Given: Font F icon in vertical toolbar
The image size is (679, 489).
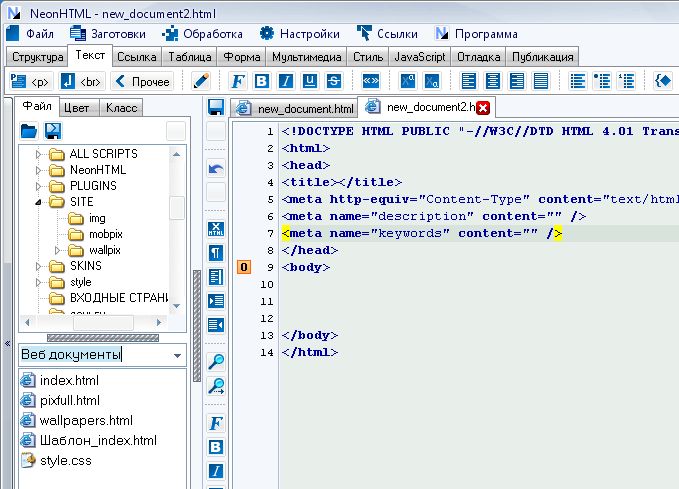Looking at the screenshot, I should coord(216,423).
